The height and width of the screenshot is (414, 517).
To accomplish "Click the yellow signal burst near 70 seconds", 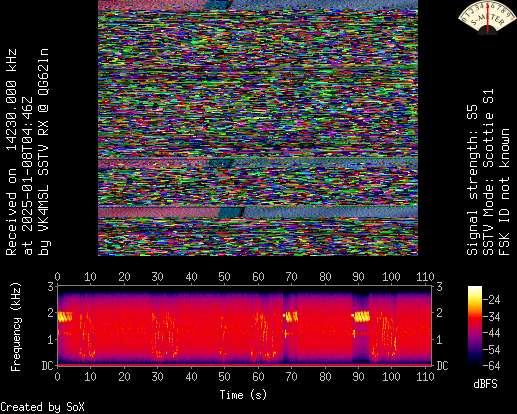I will tap(291, 316).
